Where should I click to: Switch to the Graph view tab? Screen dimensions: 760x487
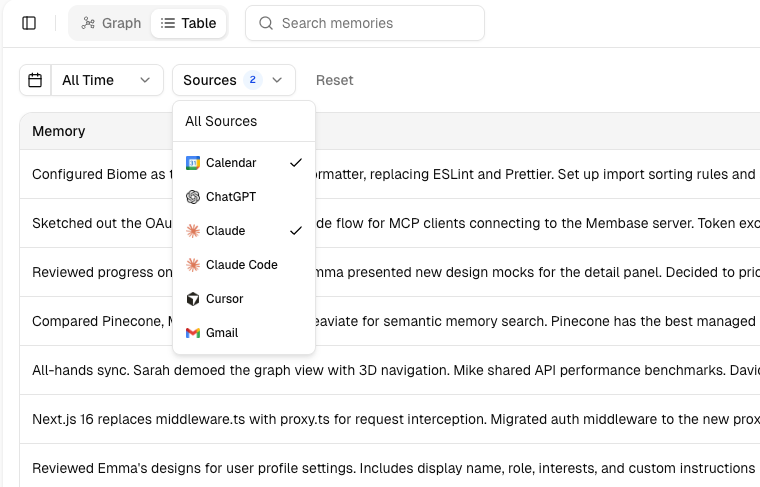pos(111,23)
